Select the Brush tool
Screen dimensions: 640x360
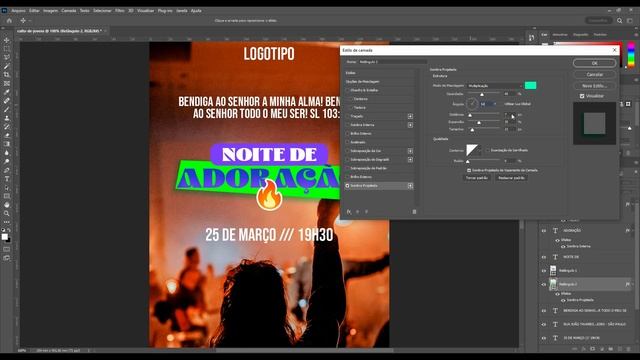click(x=7, y=109)
